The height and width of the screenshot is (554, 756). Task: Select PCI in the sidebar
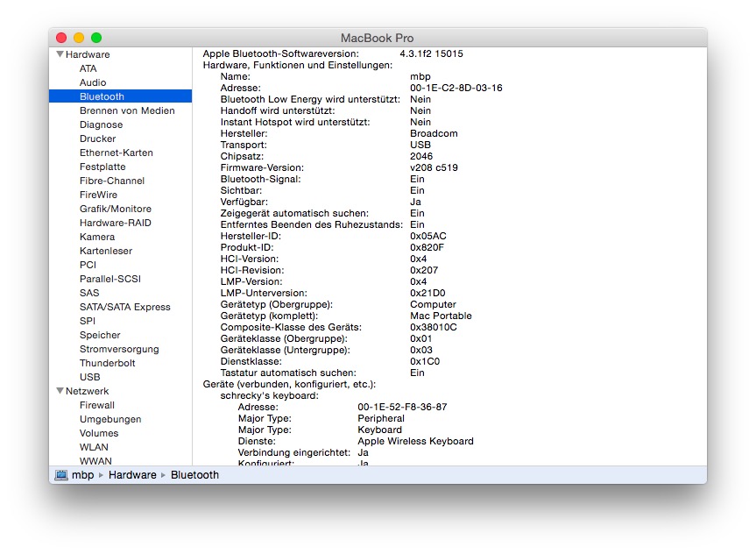click(x=88, y=265)
